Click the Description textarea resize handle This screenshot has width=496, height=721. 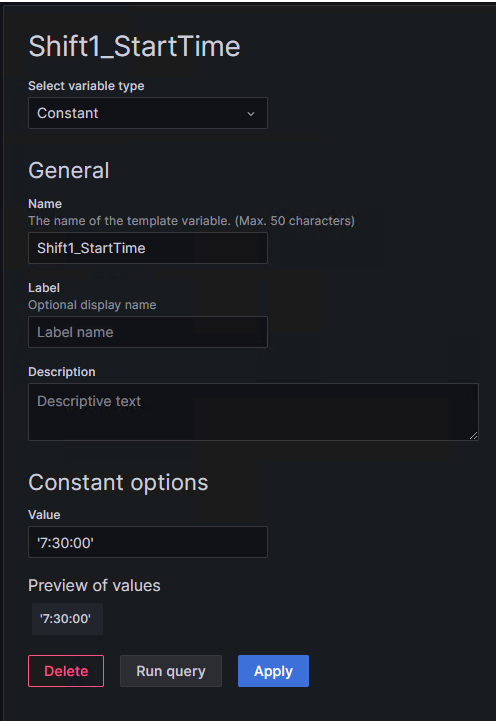click(x=473, y=435)
